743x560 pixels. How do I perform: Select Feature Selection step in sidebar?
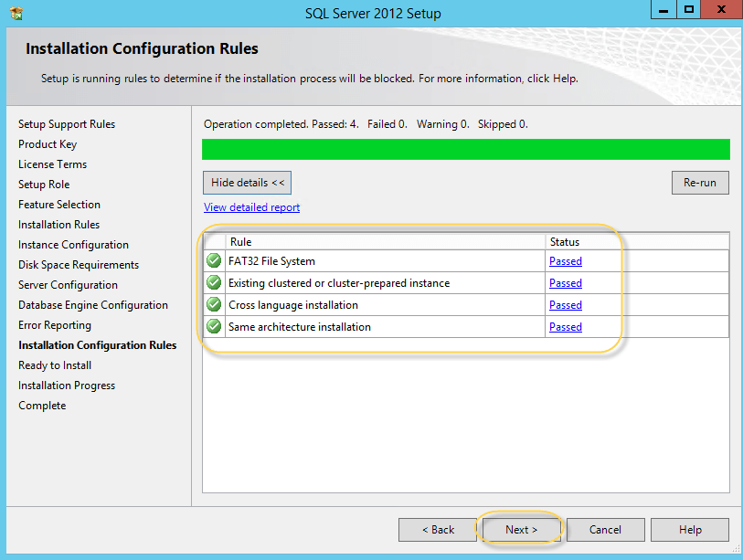(x=59, y=205)
